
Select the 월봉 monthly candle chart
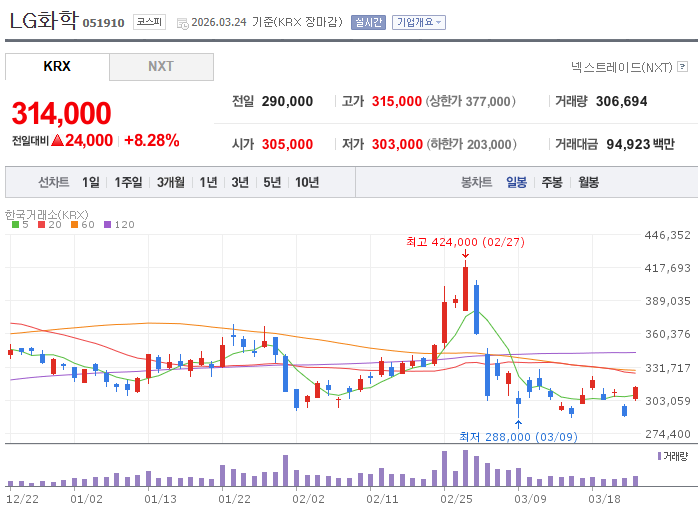point(588,182)
